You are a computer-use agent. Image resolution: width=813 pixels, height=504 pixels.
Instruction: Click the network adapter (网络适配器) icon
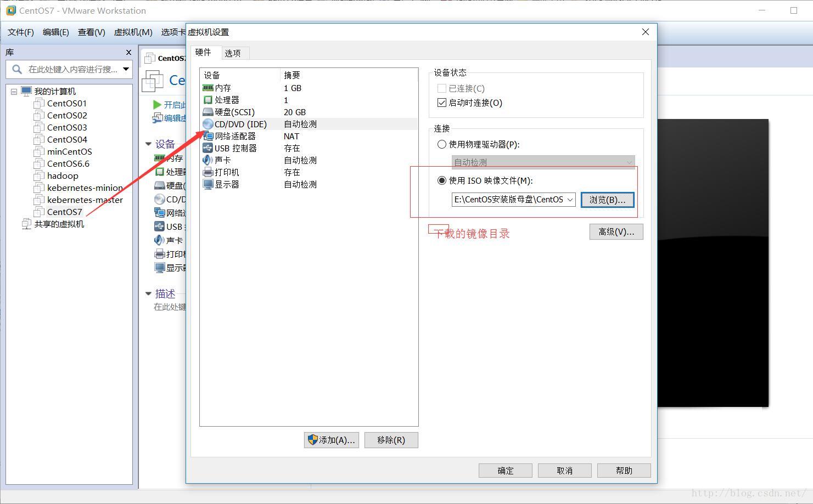click(208, 136)
